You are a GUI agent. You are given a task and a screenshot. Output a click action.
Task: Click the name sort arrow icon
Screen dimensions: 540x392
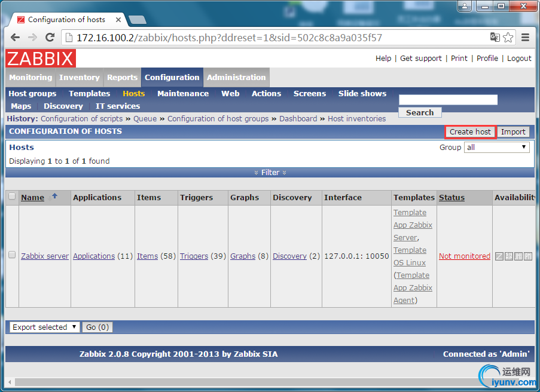(54, 196)
